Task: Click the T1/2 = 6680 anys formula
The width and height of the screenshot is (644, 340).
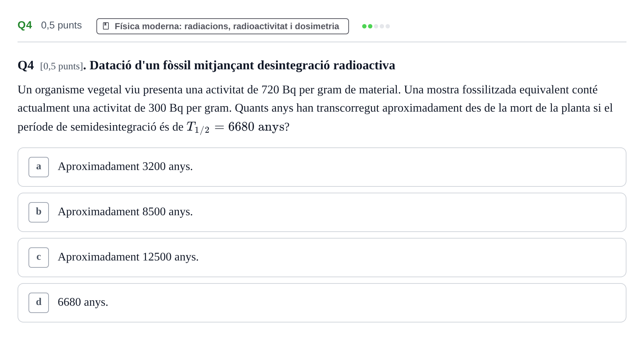Action: click(x=235, y=127)
